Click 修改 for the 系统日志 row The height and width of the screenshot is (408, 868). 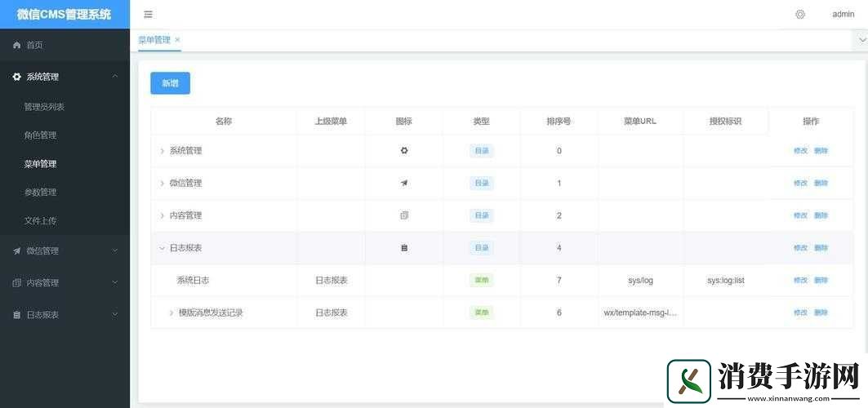(x=800, y=281)
